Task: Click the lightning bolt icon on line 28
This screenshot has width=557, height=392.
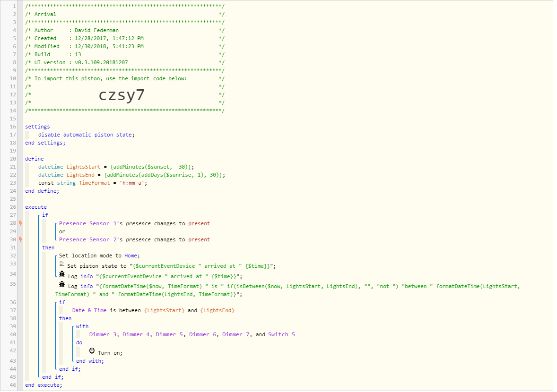Action: click(x=21, y=223)
